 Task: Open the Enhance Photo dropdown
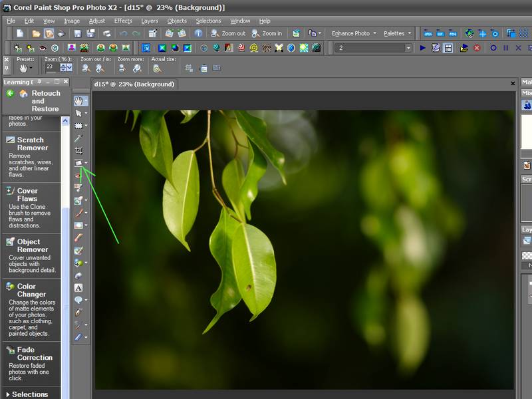tap(354, 33)
